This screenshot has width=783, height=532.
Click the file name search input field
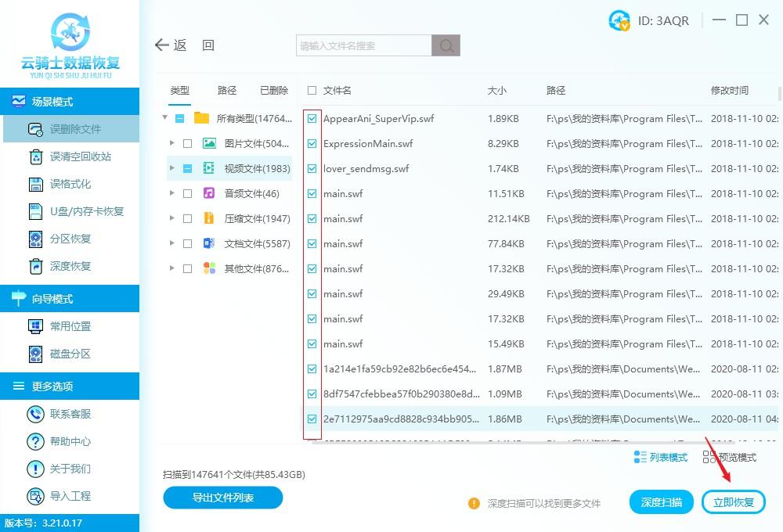pos(362,45)
